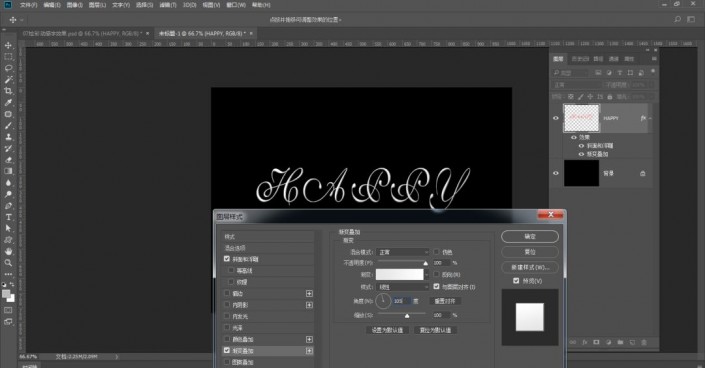Switch to the first document tab
Image resolution: width=705 pixels, height=368 pixels.
point(82,33)
